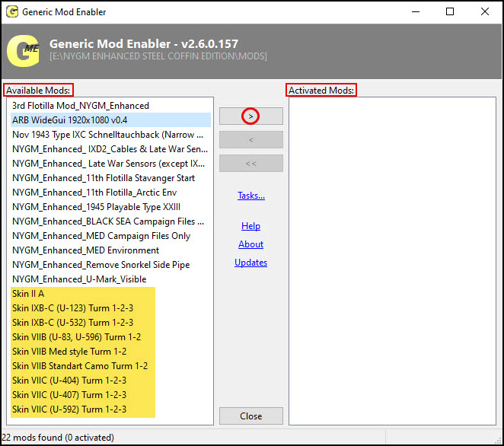Image resolution: width=504 pixels, height=446 pixels.
Task: Click the Available Mods: label
Action: pos(38,91)
